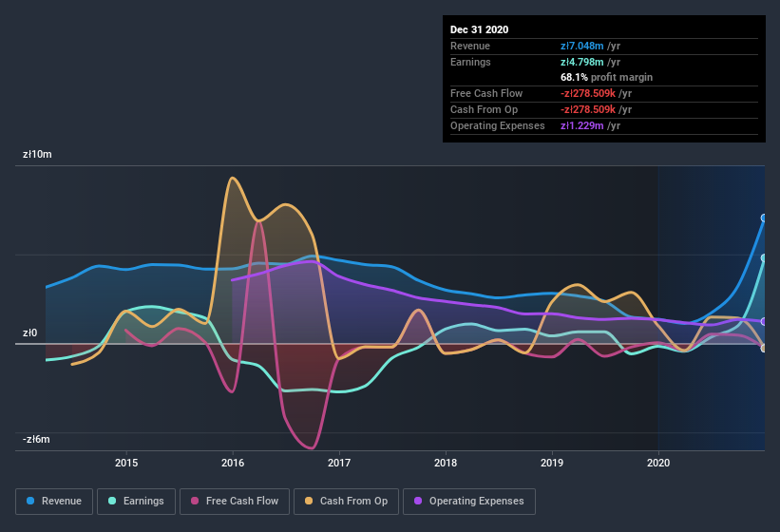780x532 pixels.
Task: Click the Dec 31 2020 tooltip header
Action: click(x=479, y=29)
